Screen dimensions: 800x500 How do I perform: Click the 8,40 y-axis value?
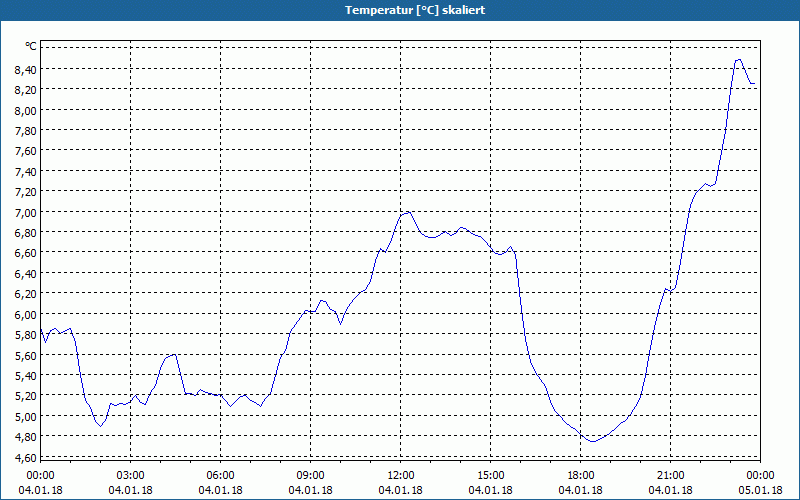26,69
